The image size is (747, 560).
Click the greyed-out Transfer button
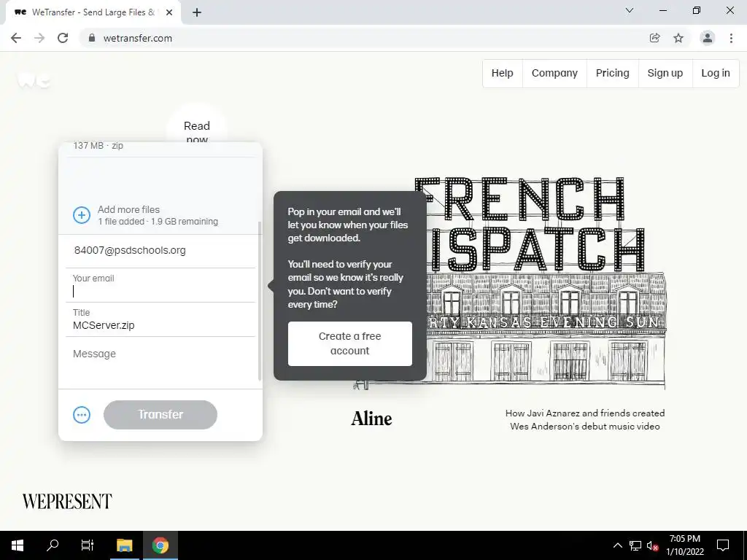pyautogui.click(x=160, y=415)
